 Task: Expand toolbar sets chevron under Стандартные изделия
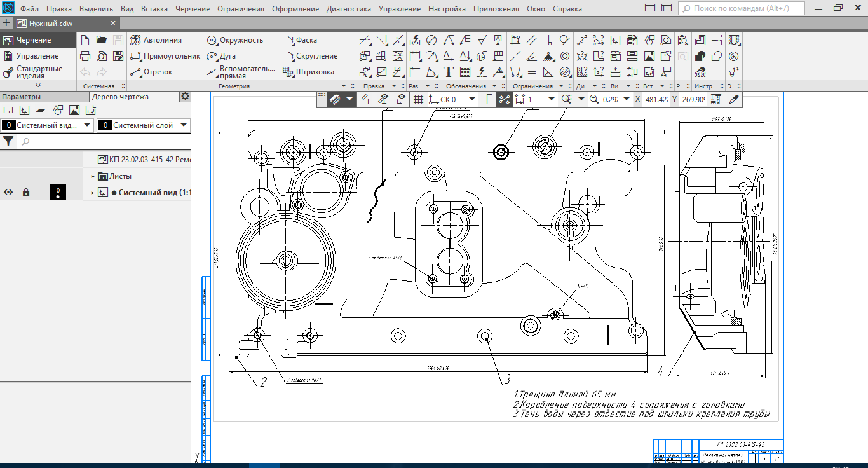(x=38, y=85)
